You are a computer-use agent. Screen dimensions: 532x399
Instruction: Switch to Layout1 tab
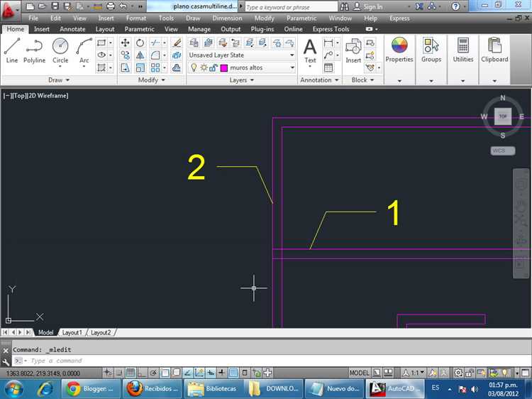pyautogui.click(x=72, y=332)
